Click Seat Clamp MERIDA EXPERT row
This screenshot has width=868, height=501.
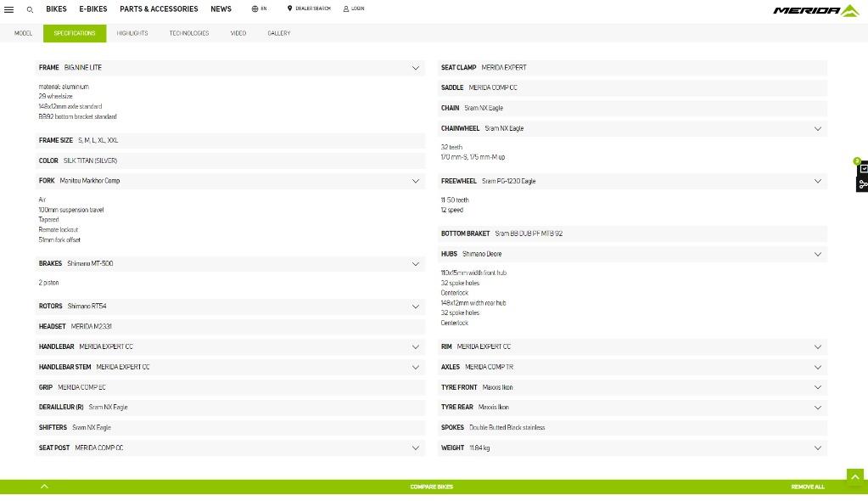[x=633, y=68]
